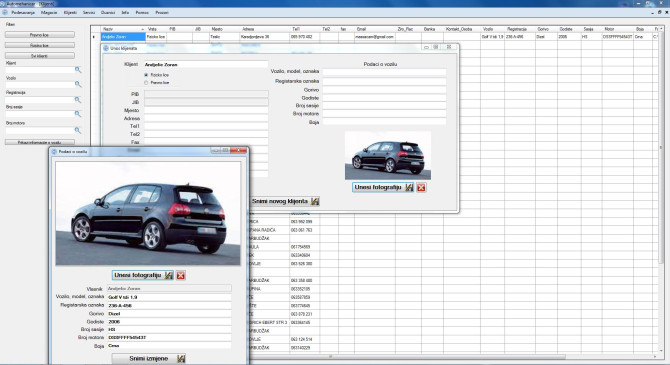Click the Email column header
This screenshot has width=670, height=365.
[375, 29]
